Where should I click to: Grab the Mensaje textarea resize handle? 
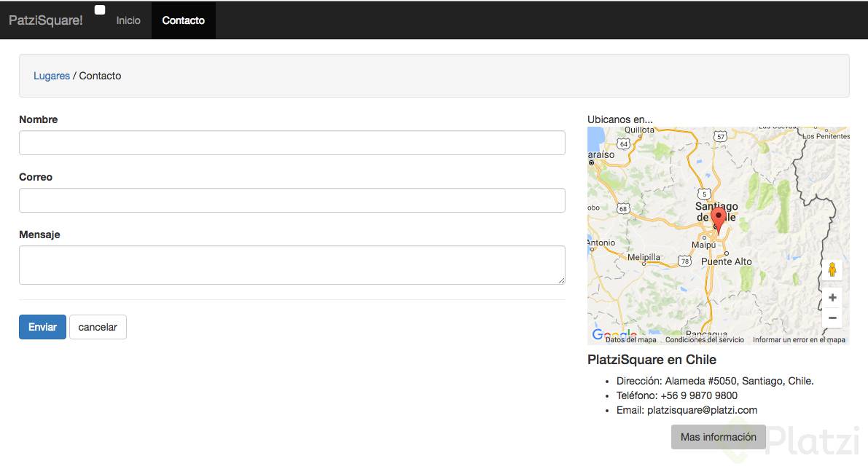coord(561,280)
